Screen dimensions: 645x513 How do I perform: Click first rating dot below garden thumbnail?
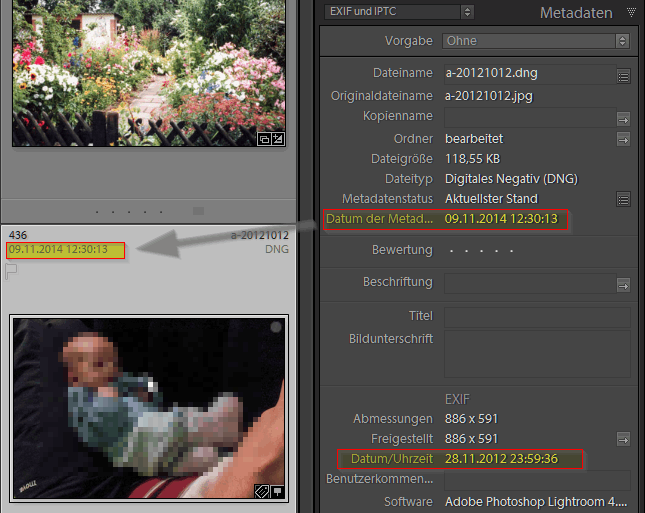coord(97,212)
